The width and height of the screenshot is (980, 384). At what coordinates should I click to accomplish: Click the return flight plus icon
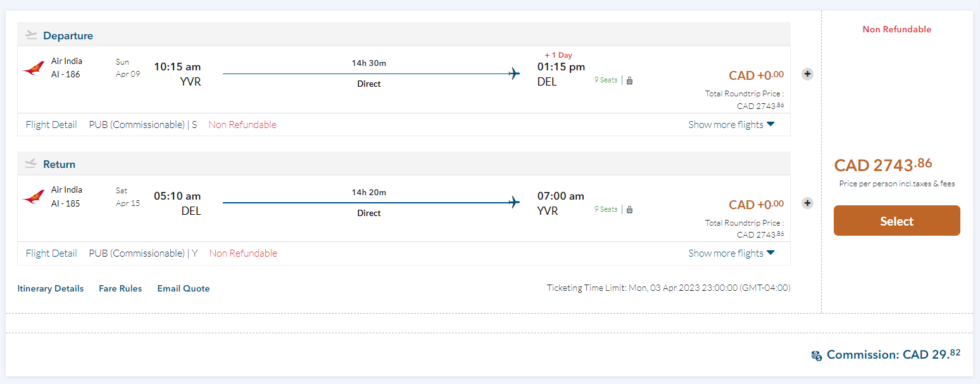coord(807,203)
